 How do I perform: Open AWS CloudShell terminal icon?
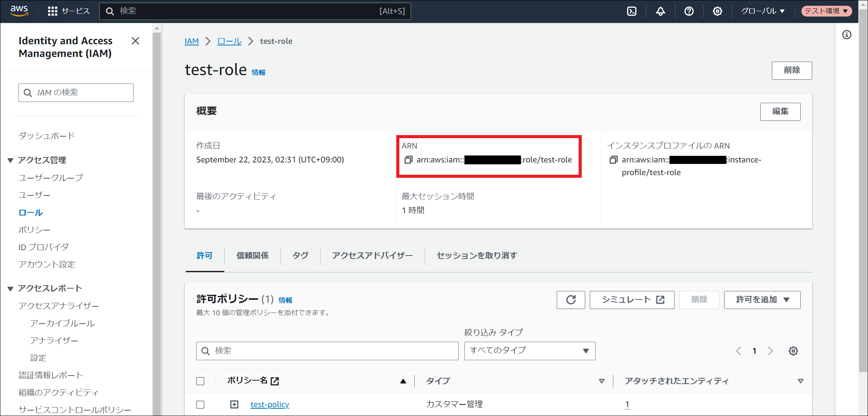tap(632, 11)
